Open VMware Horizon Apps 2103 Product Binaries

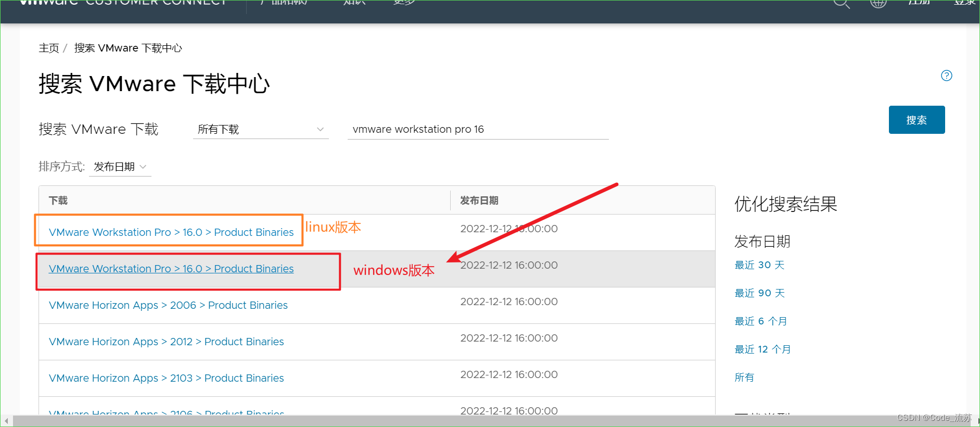point(167,378)
